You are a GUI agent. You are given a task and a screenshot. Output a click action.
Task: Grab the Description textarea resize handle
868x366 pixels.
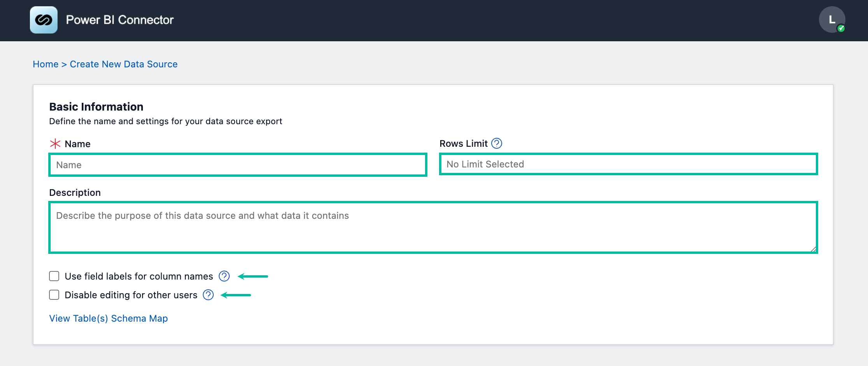tap(813, 249)
